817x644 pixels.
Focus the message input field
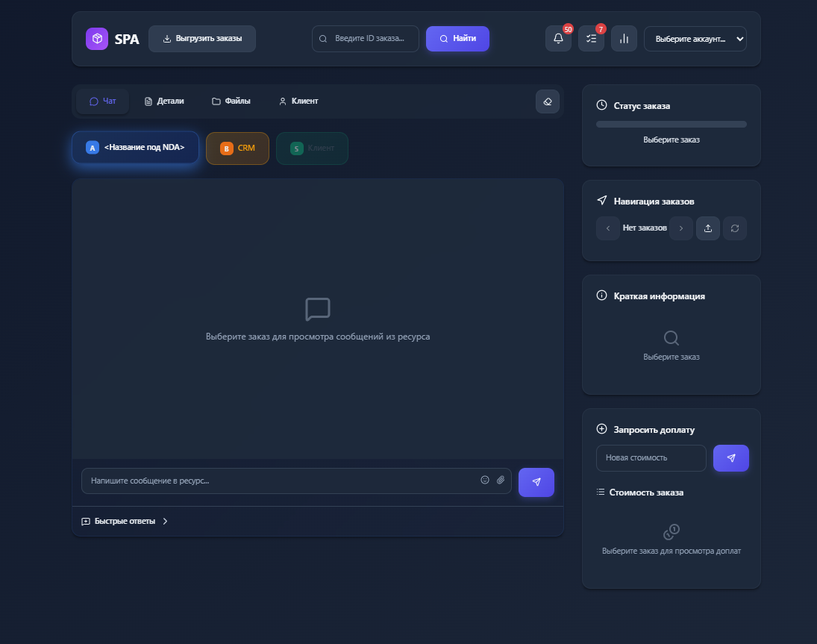coord(296,481)
